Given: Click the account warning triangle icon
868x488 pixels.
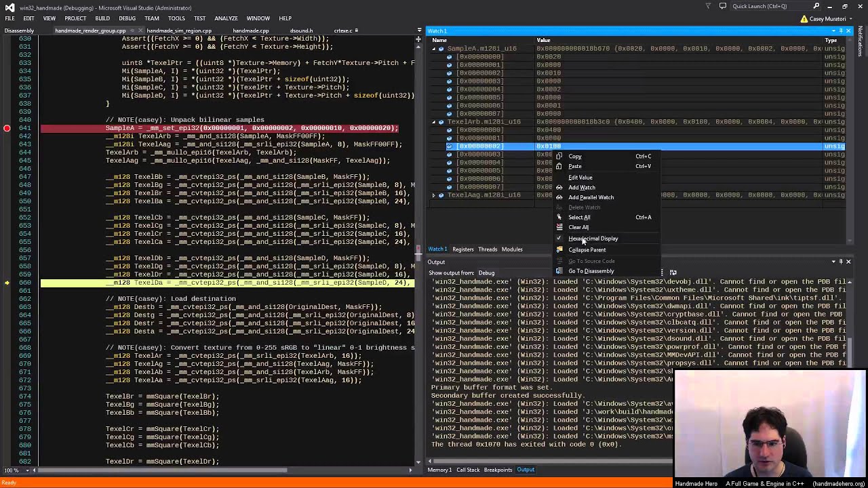Looking at the screenshot, I should pos(804,19).
